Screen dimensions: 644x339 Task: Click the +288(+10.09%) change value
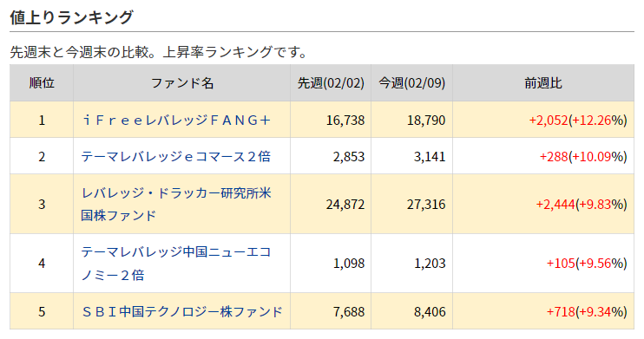(x=583, y=156)
